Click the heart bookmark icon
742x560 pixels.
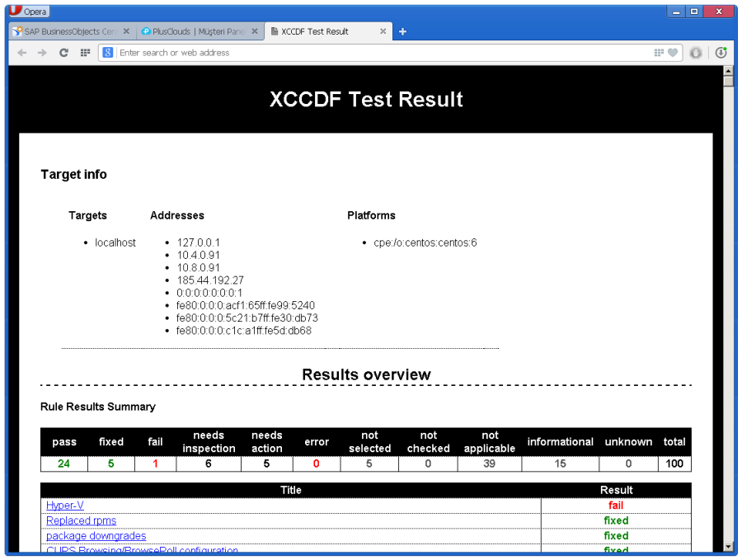[673, 53]
